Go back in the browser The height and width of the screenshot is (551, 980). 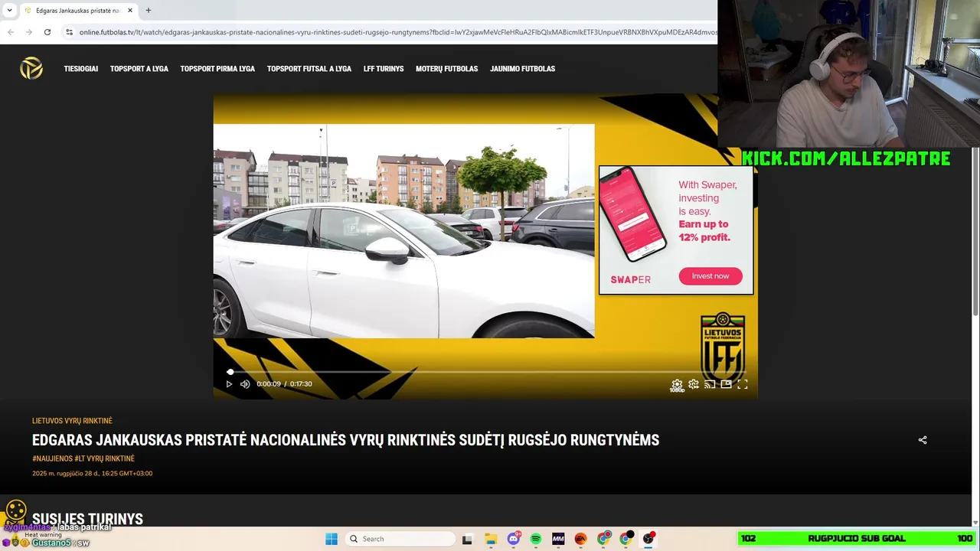(x=11, y=32)
